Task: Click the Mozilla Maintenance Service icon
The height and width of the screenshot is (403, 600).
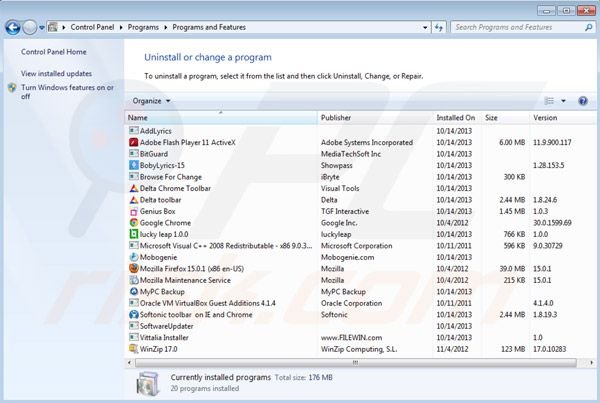Action: [x=134, y=280]
